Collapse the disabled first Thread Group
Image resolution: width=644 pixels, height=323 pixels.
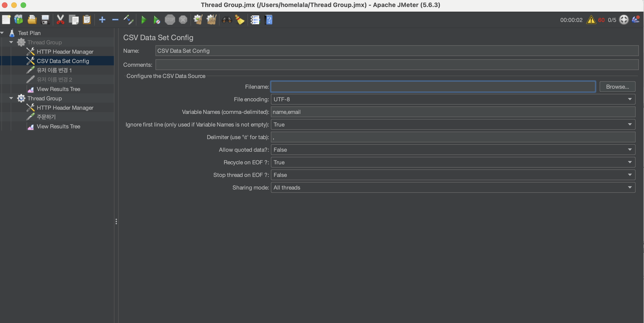pyautogui.click(x=11, y=42)
